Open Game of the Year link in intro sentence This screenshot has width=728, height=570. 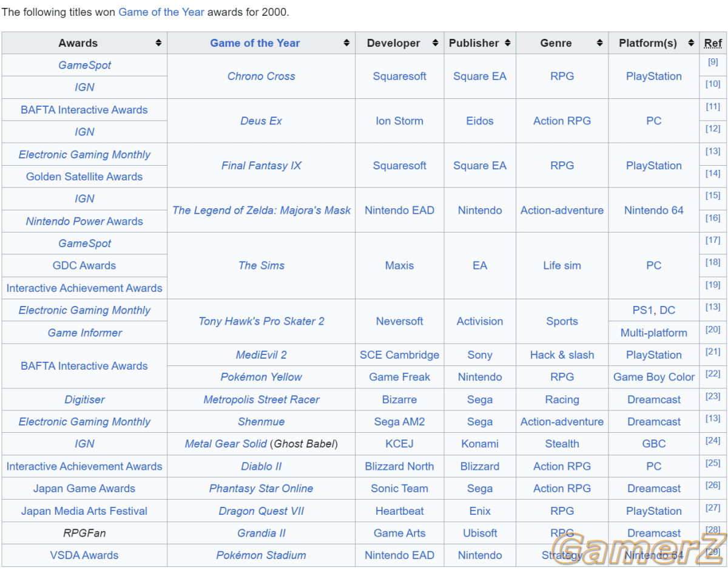coord(161,12)
